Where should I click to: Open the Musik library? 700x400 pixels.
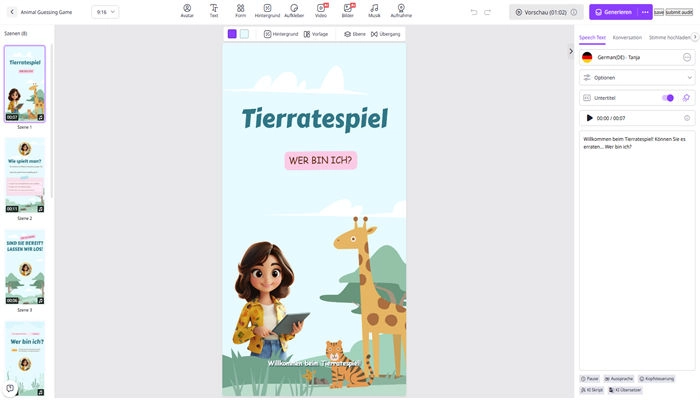tap(374, 11)
